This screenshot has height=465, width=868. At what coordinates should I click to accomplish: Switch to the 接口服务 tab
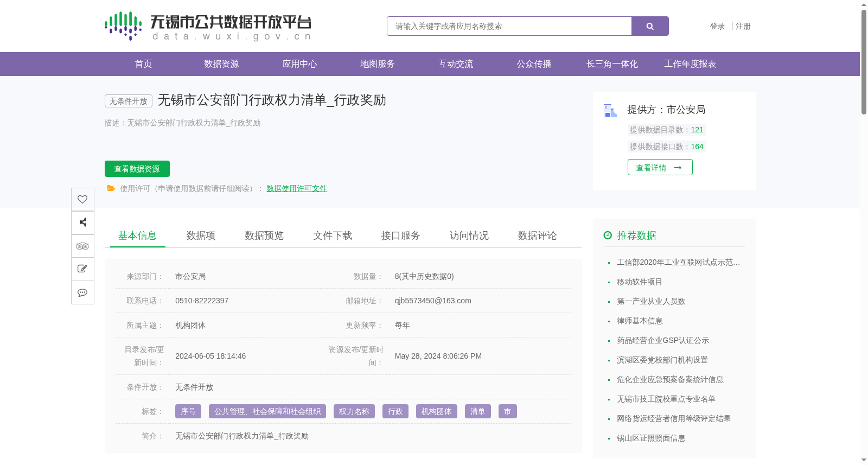401,235
